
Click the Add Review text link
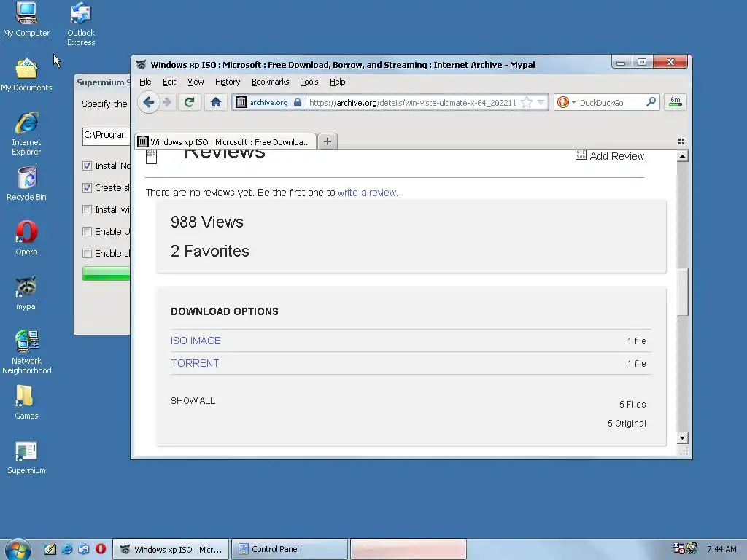click(617, 156)
